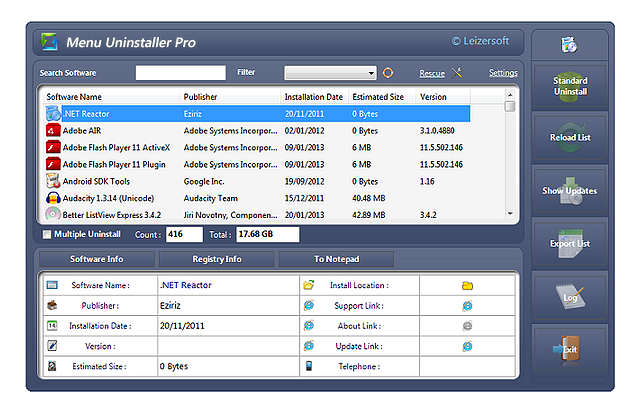This screenshot has height=417, width=640.
Task: Click the Rescue tools icon
Action: 457,73
